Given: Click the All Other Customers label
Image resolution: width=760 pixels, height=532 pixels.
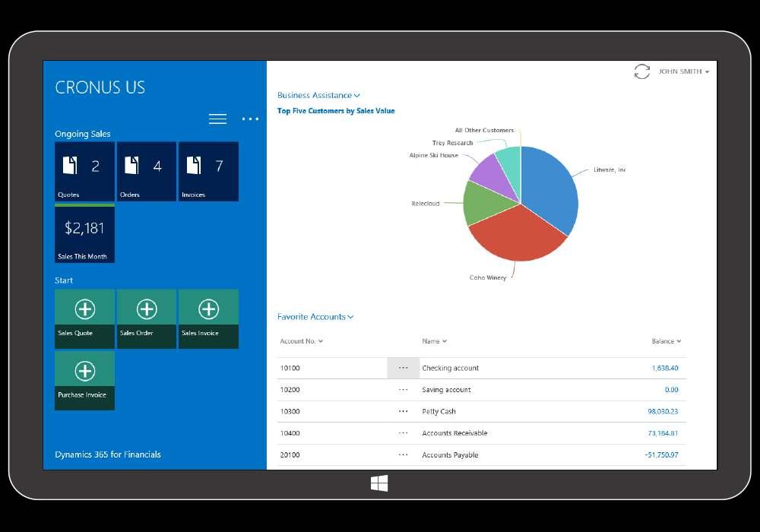Looking at the screenshot, I should pyautogui.click(x=484, y=130).
